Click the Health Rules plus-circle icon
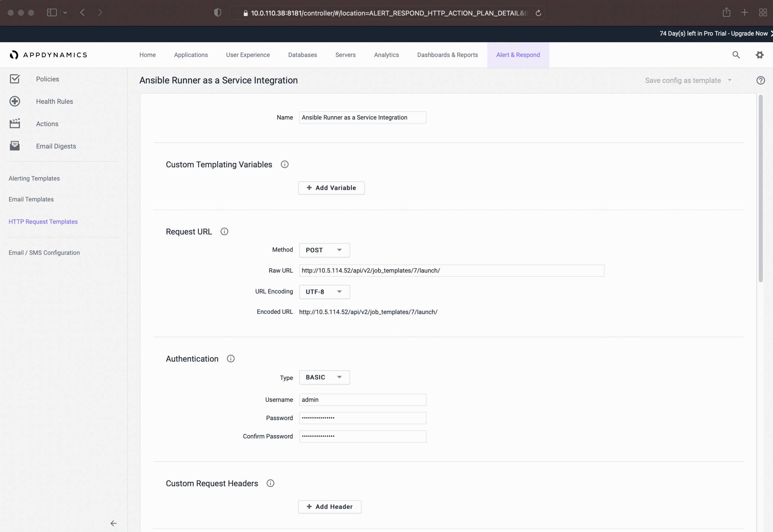This screenshot has height=532, width=773. 15,101
